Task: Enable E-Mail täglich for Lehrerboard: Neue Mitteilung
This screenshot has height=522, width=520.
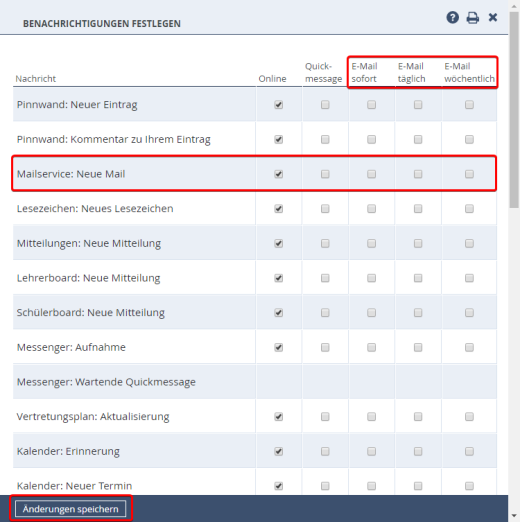Action: (x=418, y=278)
